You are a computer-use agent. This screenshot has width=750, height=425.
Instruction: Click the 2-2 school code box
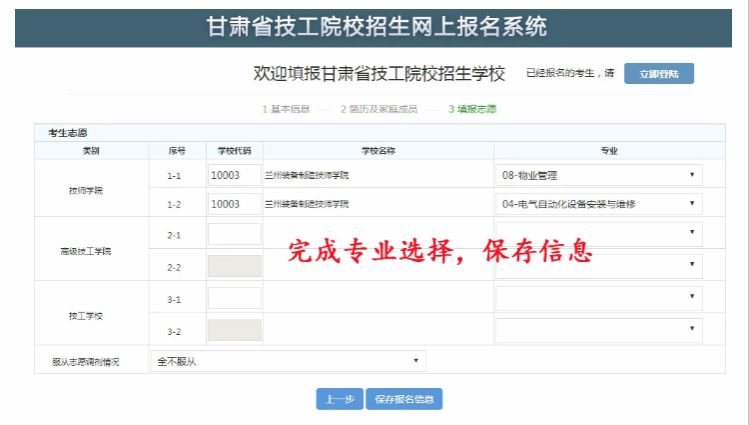[x=234, y=266]
